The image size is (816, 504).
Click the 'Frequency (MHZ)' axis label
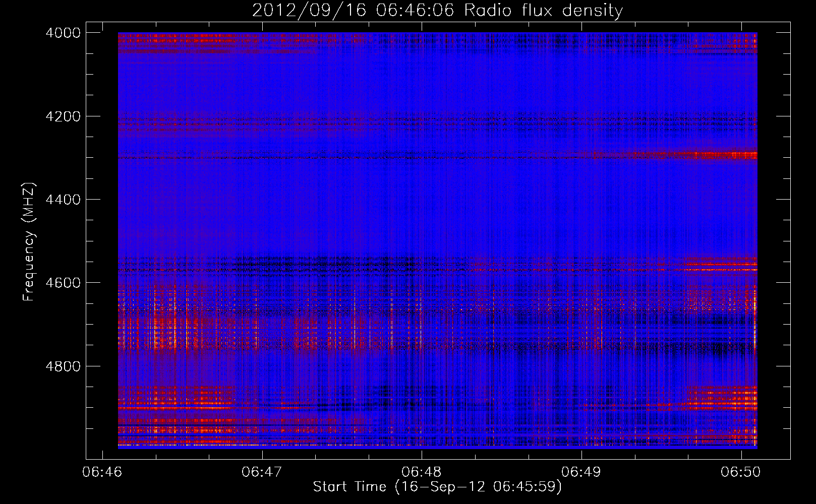pos(29,242)
